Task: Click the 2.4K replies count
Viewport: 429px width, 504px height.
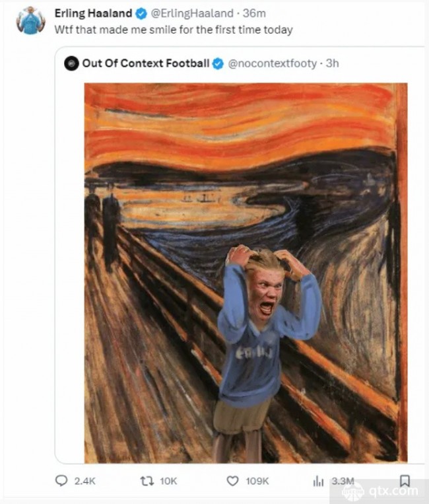Action: point(84,481)
